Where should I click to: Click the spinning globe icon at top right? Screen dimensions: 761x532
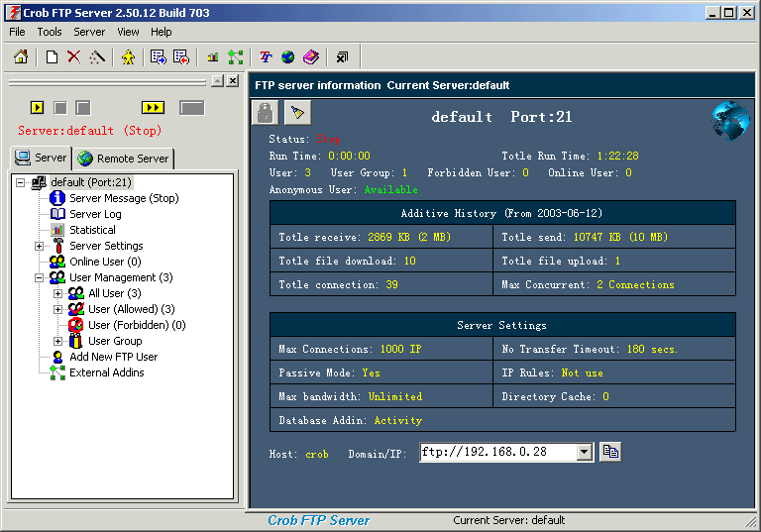[731, 120]
